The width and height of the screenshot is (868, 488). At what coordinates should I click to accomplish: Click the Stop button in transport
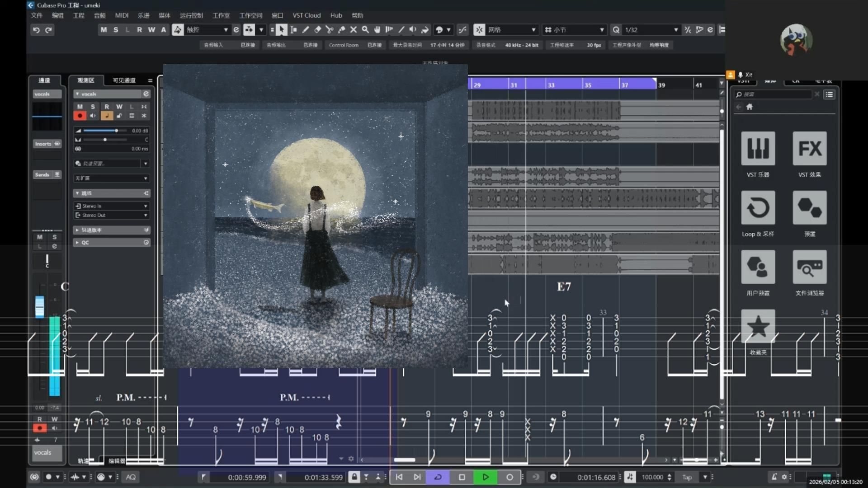(462, 477)
